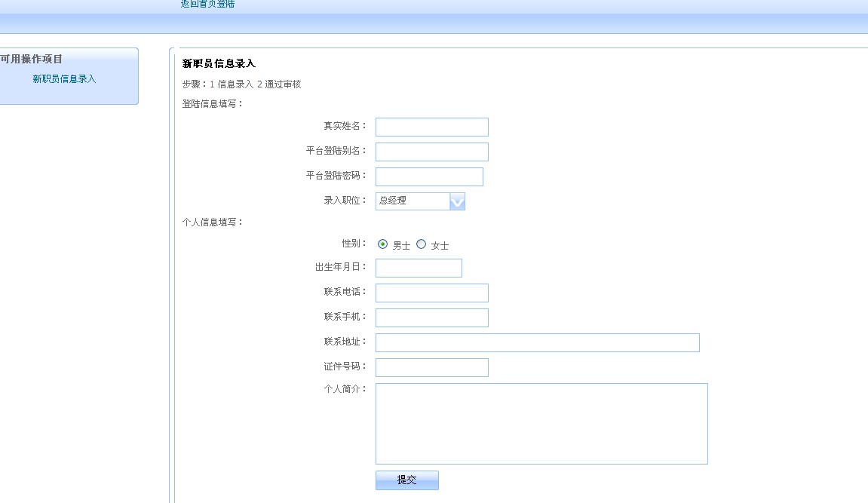Screen dimensions: 868x503
Task: Focus the 真实姓名 input field
Action: (431, 127)
